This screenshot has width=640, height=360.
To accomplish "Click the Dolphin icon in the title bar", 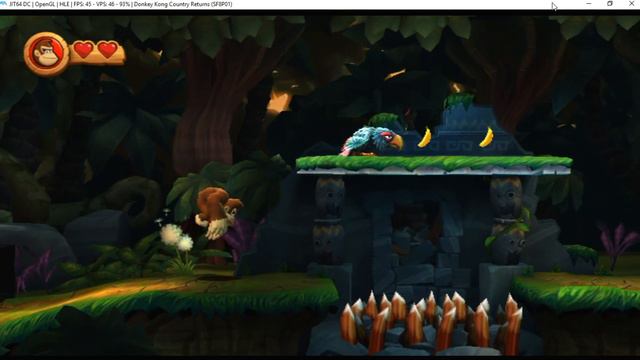I will pos(3,4).
